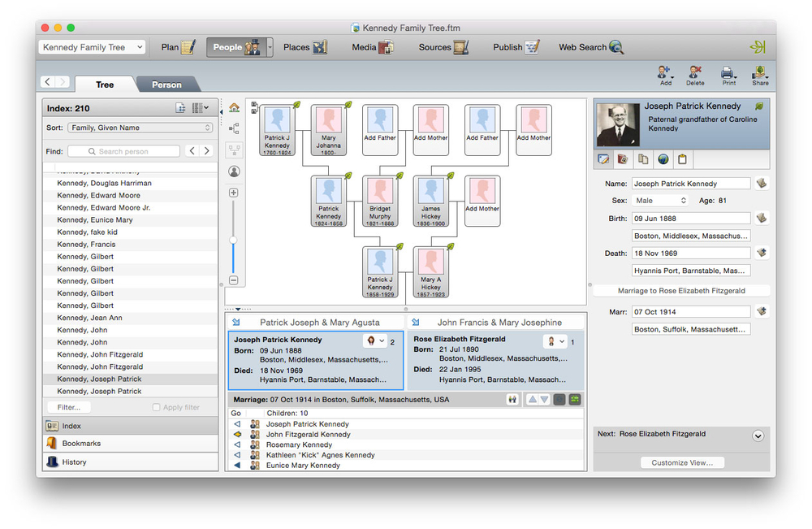Image resolution: width=812 pixels, height=529 pixels.
Task: Click the person silhouette icon in tree sidebar
Action: (x=234, y=171)
